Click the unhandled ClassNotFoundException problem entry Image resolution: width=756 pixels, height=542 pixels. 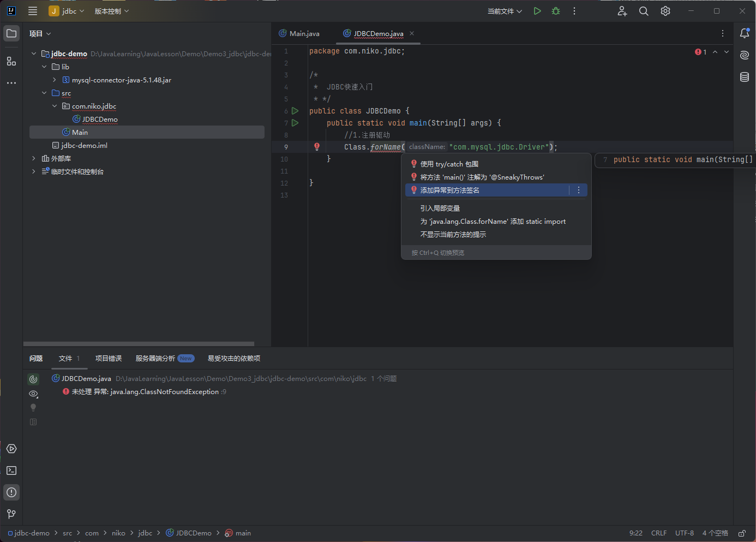[x=145, y=392]
